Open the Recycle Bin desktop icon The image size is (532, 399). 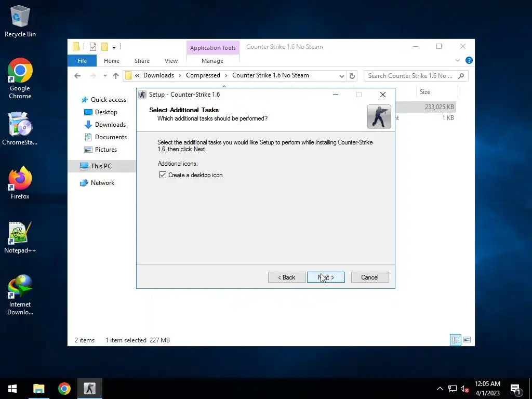coord(20,21)
